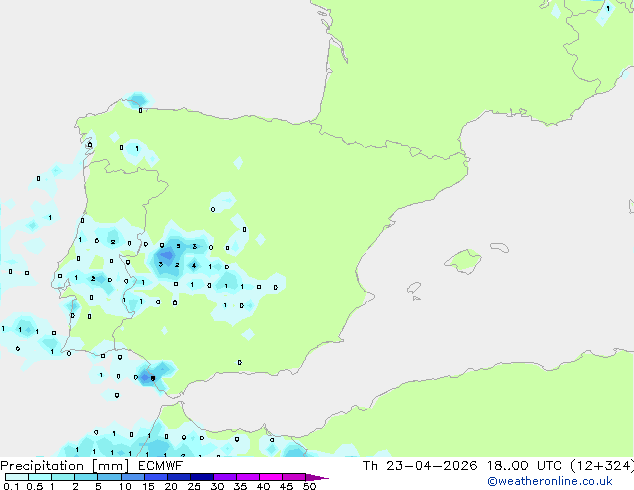Click the '(12+324)' forecast offset text
634x490 pixels.
click(602, 466)
